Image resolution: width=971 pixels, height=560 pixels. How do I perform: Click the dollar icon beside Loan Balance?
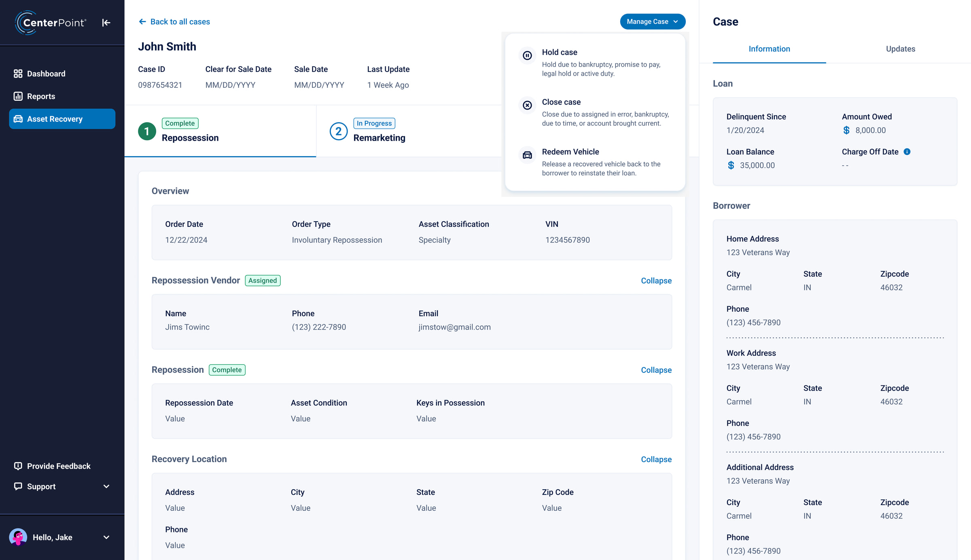[731, 165]
